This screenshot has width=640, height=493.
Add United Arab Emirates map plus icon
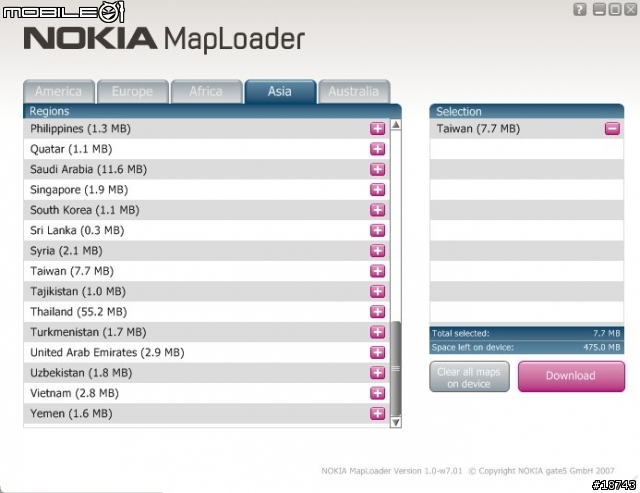pyautogui.click(x=378, y=353)
